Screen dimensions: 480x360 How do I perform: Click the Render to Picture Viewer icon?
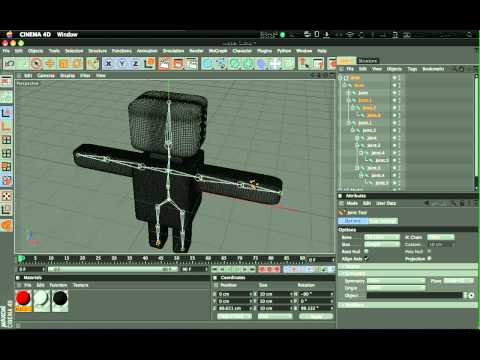click(x=178, y=63)
